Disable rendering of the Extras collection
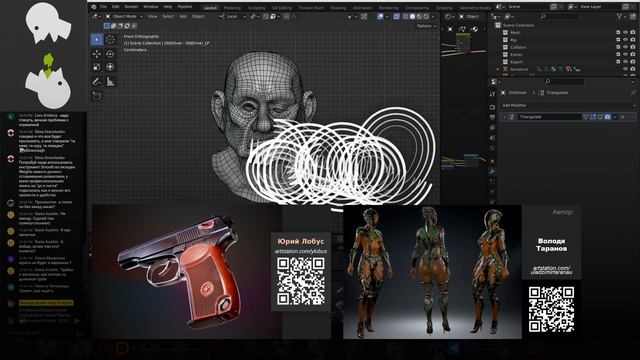Screen dimensions: 640x360 click(633, 55)
